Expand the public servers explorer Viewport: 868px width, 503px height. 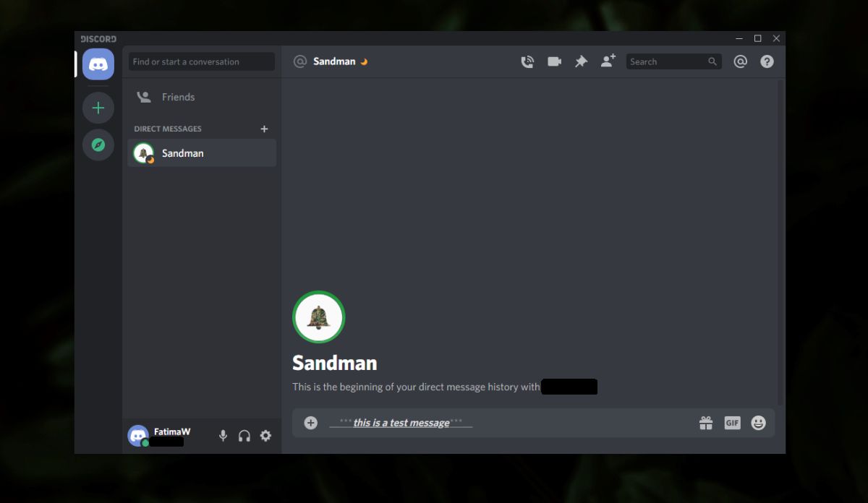click(98, 145)
